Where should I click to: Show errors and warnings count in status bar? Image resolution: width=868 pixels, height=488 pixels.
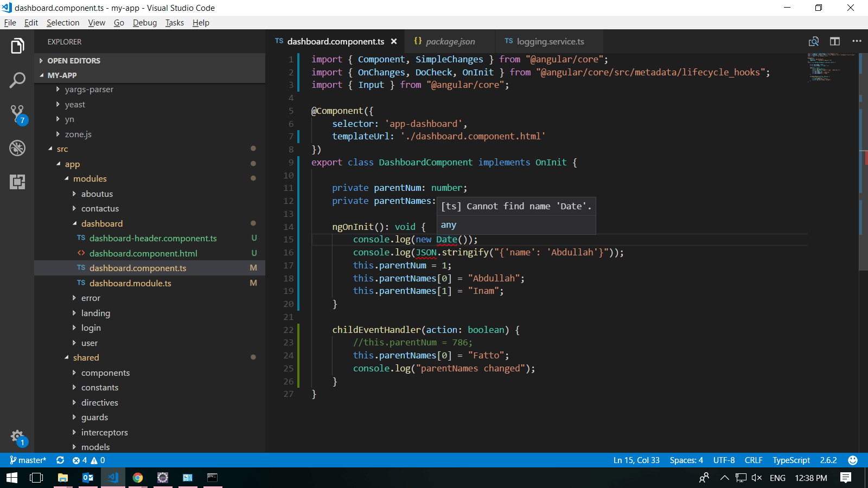[88, 460]
